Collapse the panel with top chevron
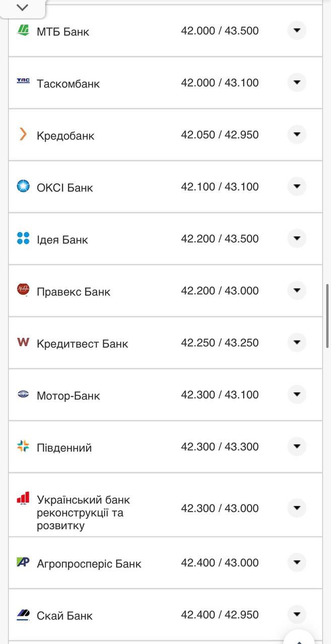Viewport: 331px width, 644px height. pyautogui.click(x=22, y=8)
